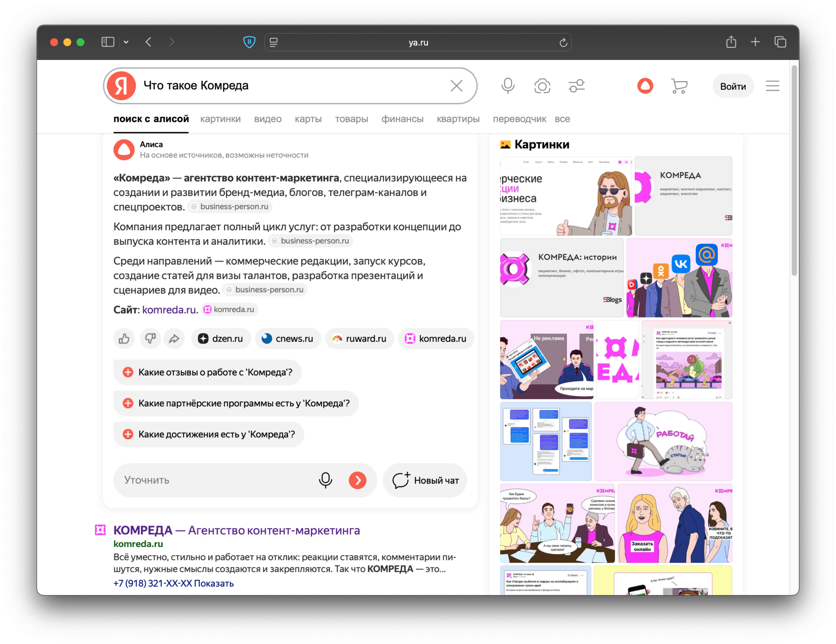The height and width of the screenshot is (644, 836).
Task: Share Alice's answer with arrow icon
Action: click(174, 339)
